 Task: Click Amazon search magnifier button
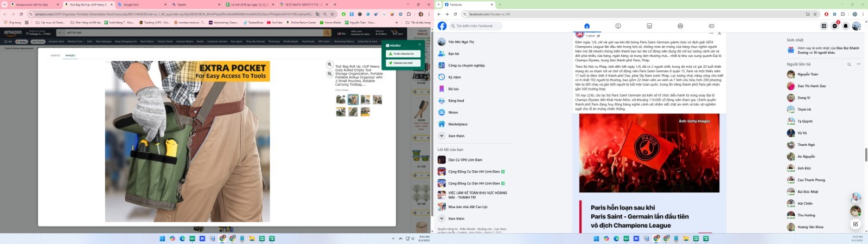(327, 33)
